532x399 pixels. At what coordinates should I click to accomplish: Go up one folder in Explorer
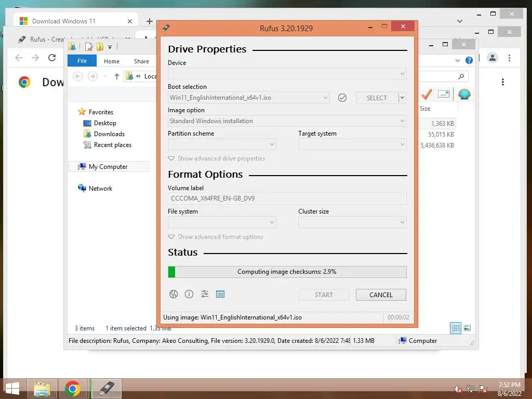coord(117,76)
